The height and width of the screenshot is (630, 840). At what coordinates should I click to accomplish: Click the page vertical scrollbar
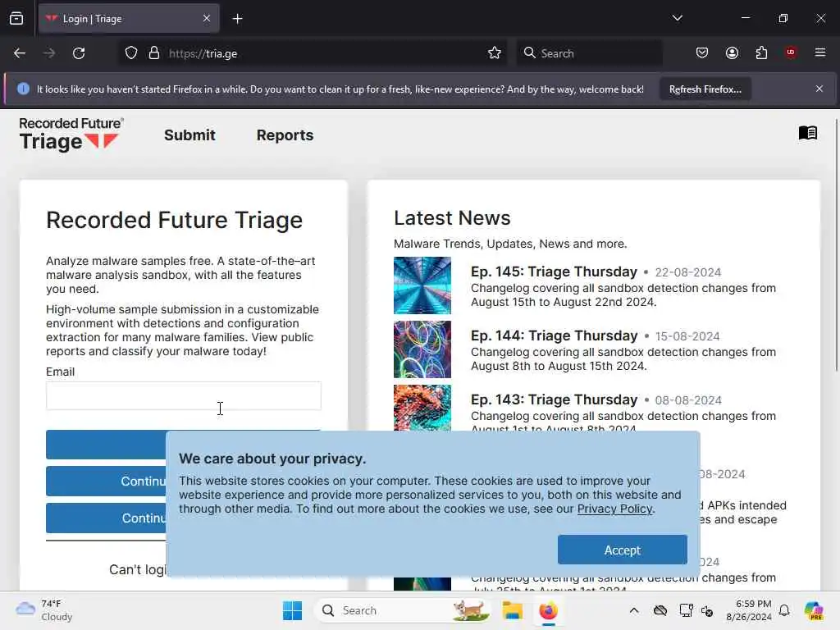(x=836, y=244)
